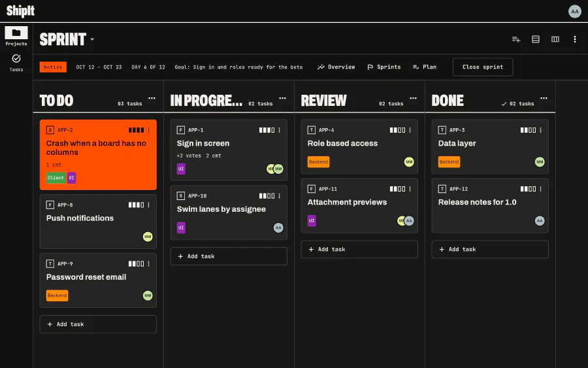The image size is (588, 368).
Task: Click Backend label on Data layer
Action: click(x=449, y=162)
